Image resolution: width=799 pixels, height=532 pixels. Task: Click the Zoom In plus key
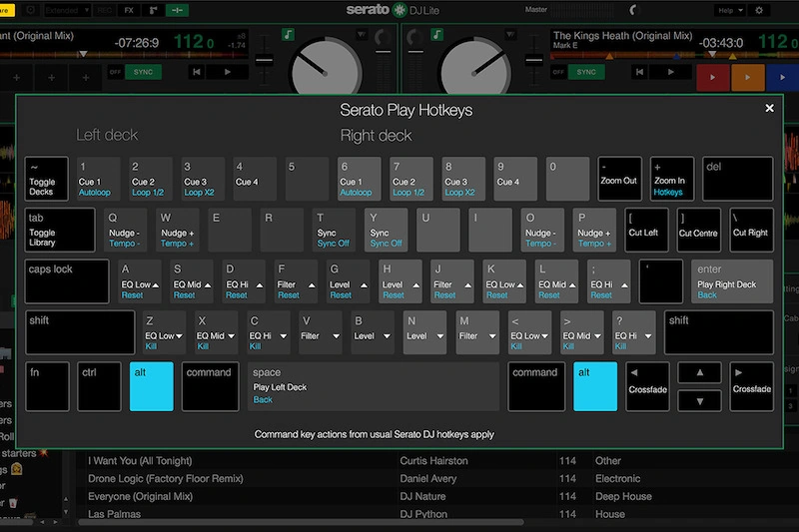click(x=671, y=179)
